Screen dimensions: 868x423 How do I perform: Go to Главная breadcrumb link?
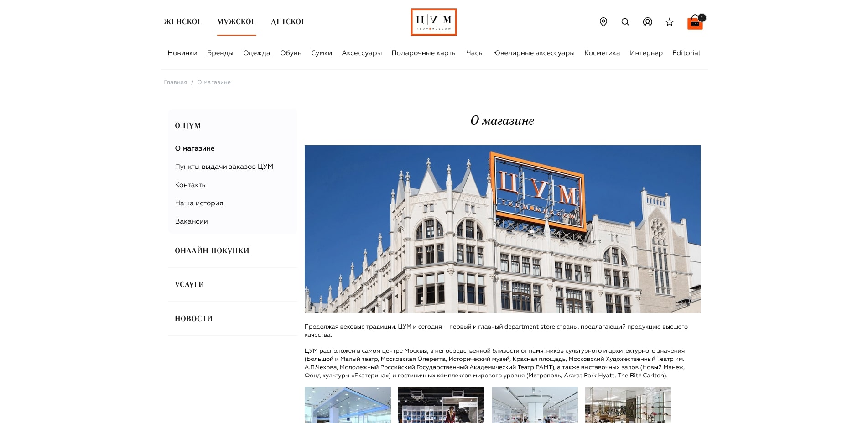click(x=175, y=82)
